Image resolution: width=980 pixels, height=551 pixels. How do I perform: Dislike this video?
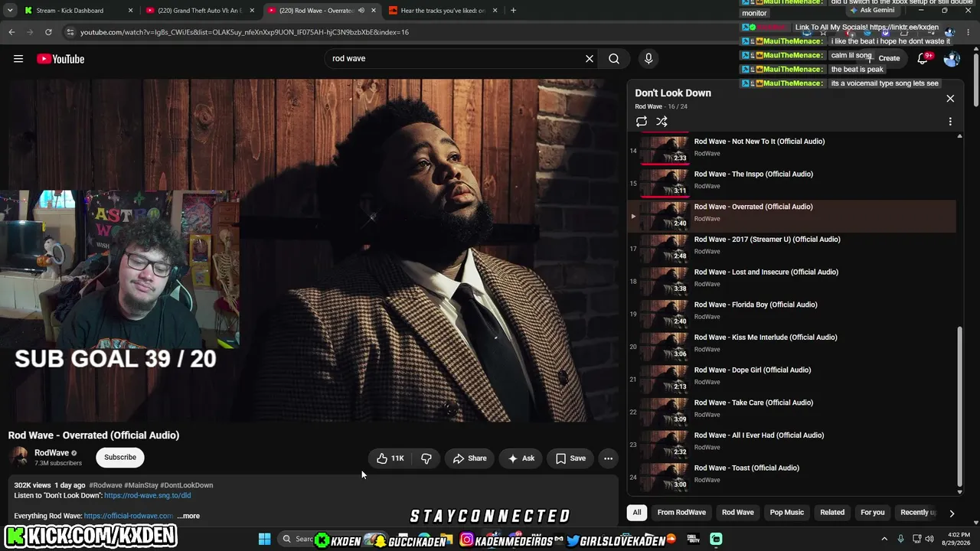[426, 458]
